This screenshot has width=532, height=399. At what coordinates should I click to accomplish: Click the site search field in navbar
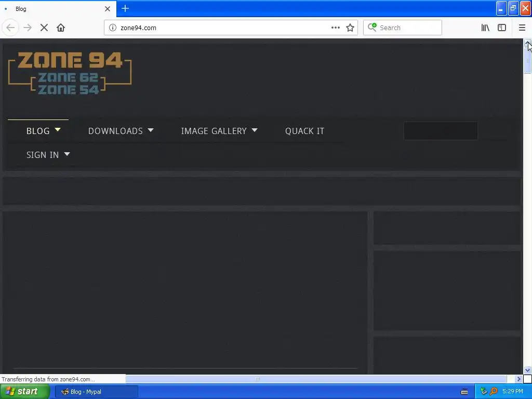pos(441,131)
